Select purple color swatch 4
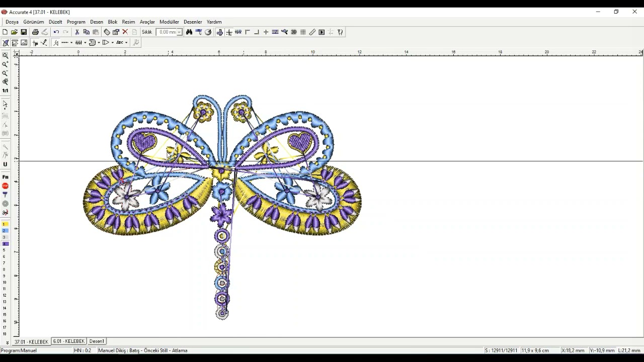 (5, 244)
